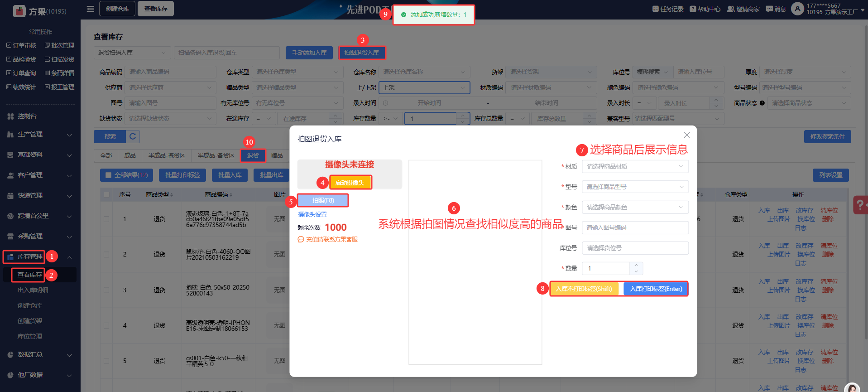
Task: Open the 帮助中心 help center icon
Action: (693, 9)
